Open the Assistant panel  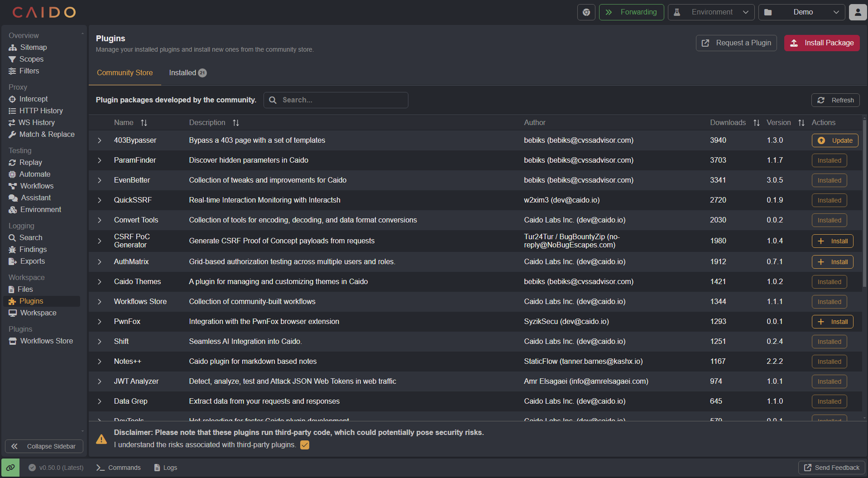pos(35,198)
